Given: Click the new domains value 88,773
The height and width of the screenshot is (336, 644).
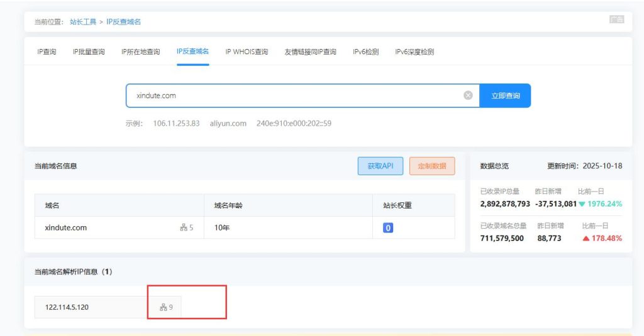Looking at the screenshot, I should (549, 239).
